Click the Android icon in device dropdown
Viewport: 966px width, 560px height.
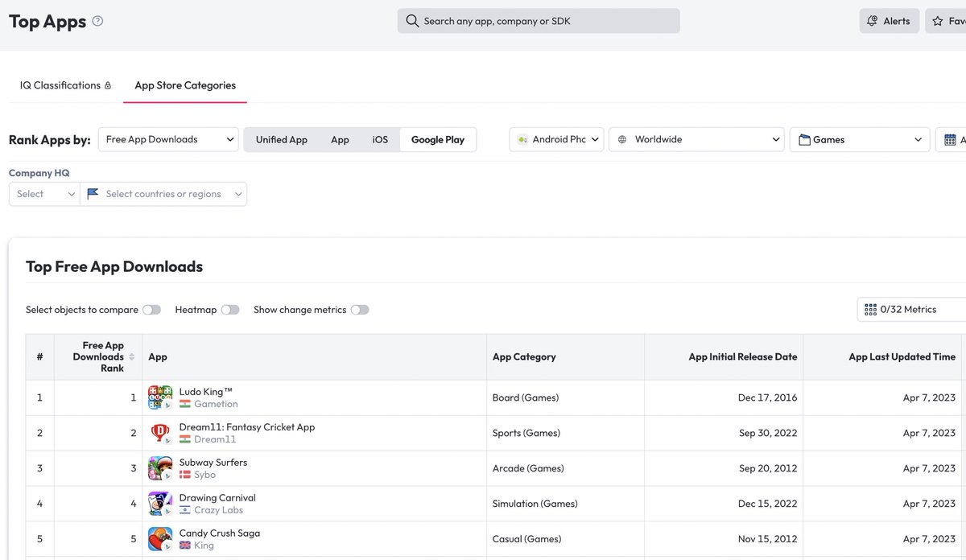coord(522,139)
